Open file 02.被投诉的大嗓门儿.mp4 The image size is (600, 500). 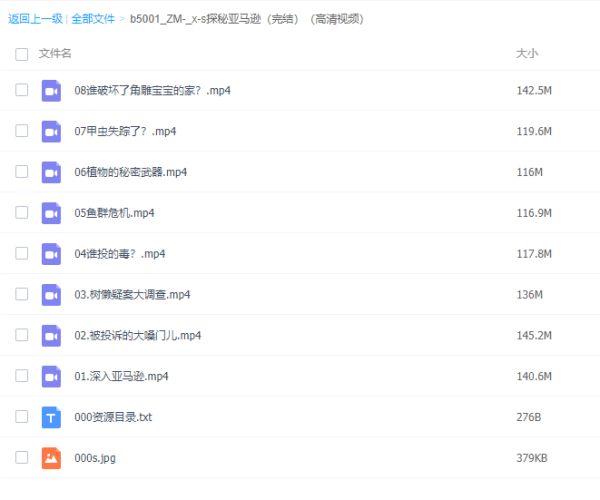click(138, 336)
